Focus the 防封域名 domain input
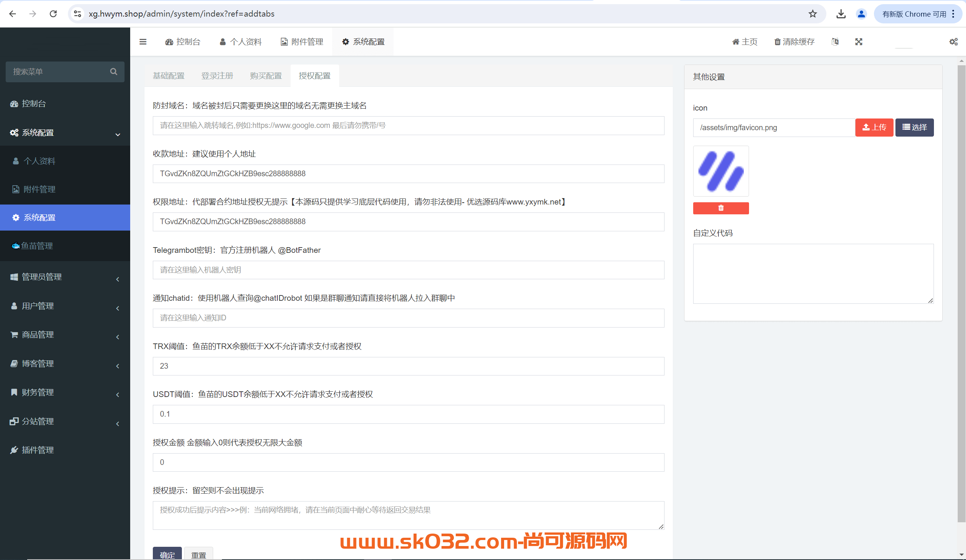This screenshot has height=560, width=966. coord(409,126)
